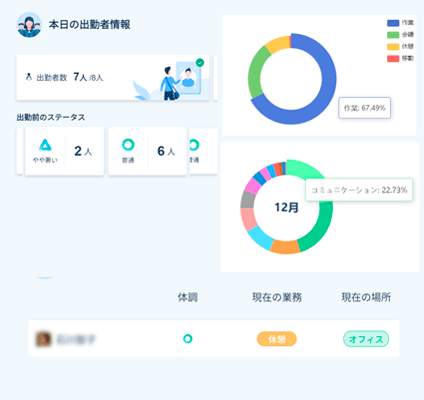Click the cyan segment of the 12月 donut

pyautogui.click(x=262, y=238)
